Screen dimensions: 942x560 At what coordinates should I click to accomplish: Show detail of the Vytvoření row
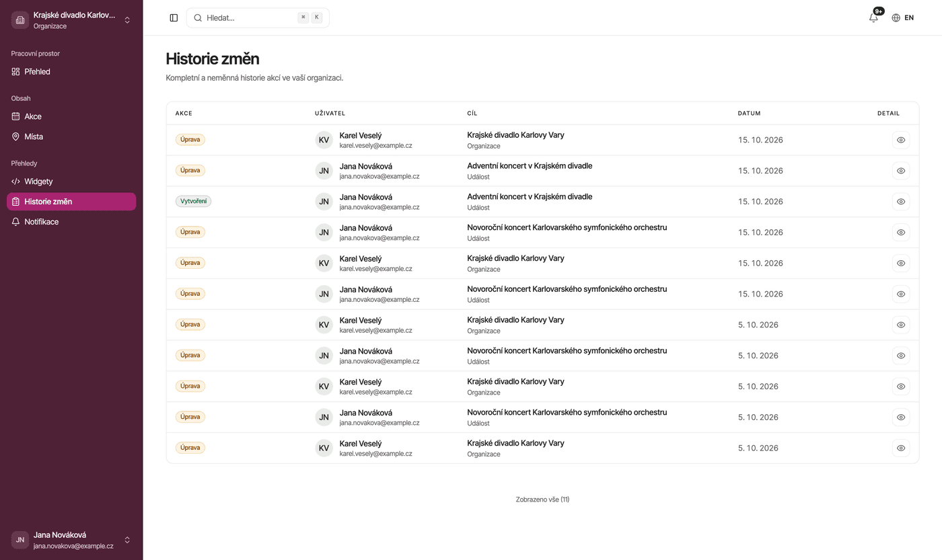901,201
